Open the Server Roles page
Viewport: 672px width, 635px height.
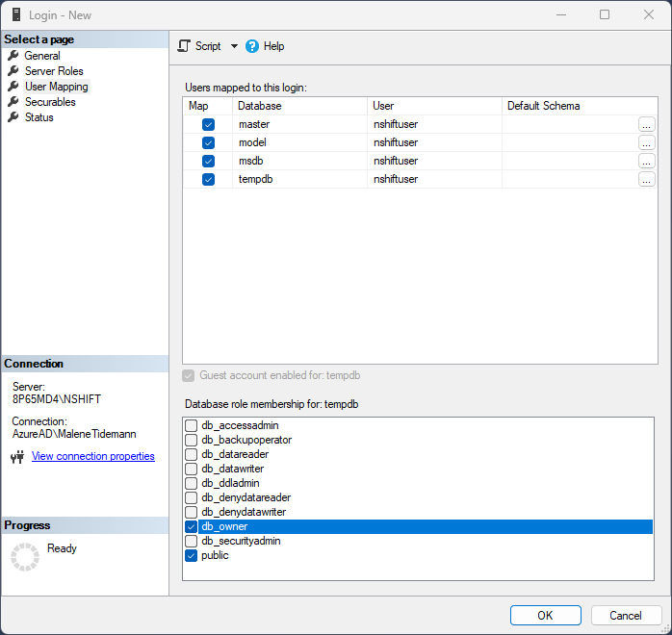pos(54,71)
